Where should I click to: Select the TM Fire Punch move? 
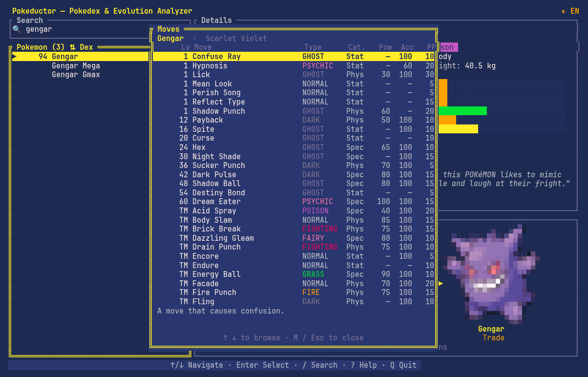[294, 292]
